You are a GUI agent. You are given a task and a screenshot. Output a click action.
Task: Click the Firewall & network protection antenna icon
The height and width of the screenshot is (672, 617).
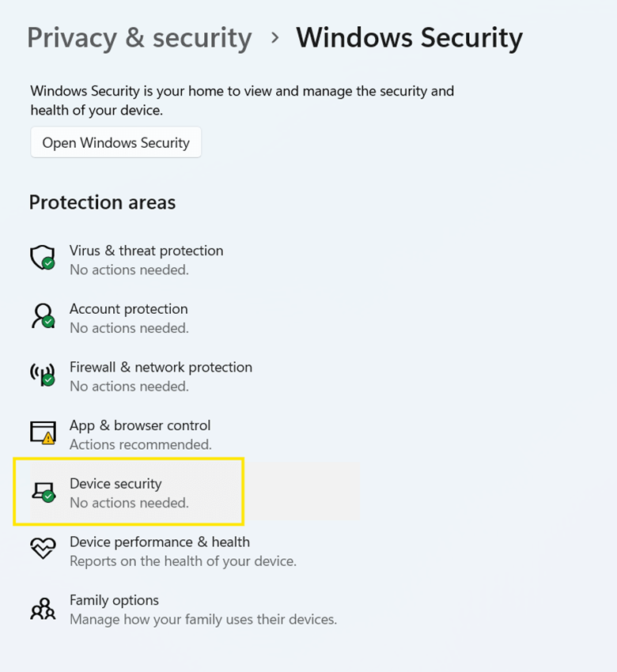click(42, 375)
